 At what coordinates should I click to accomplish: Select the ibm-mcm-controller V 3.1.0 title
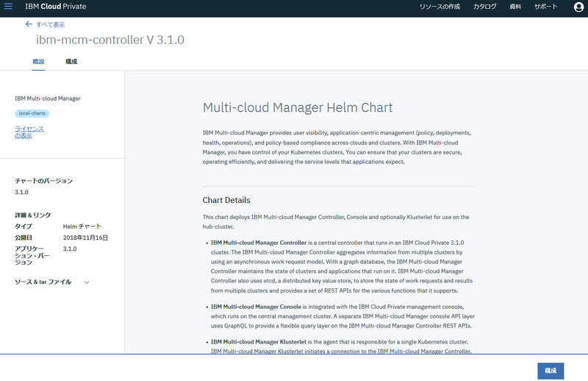[x=110, y=40]
